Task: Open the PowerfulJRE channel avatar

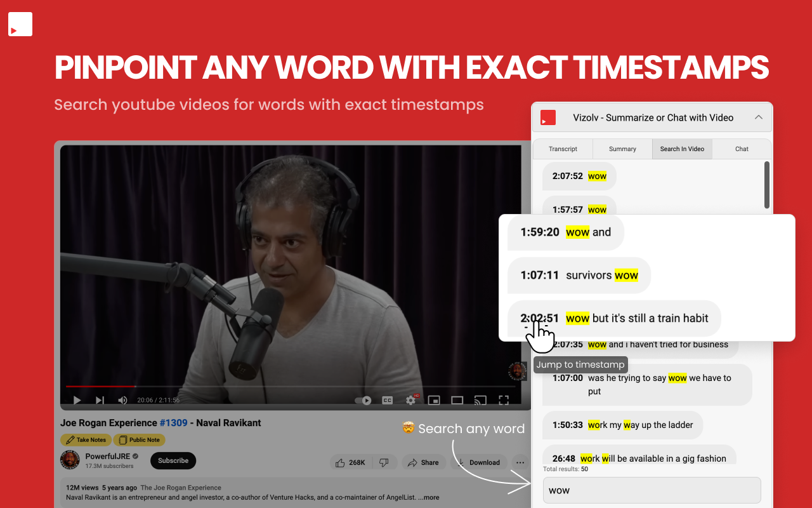Action: 70,460
